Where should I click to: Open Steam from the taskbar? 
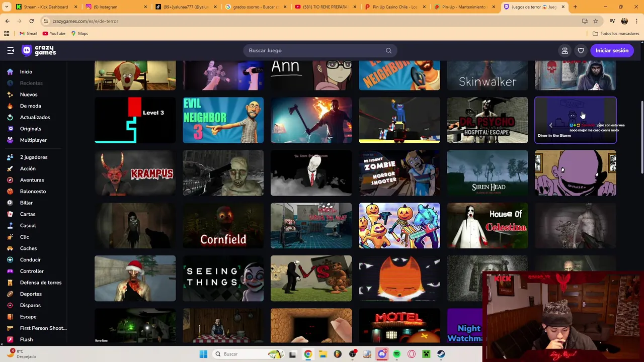[x=441, y=354]
